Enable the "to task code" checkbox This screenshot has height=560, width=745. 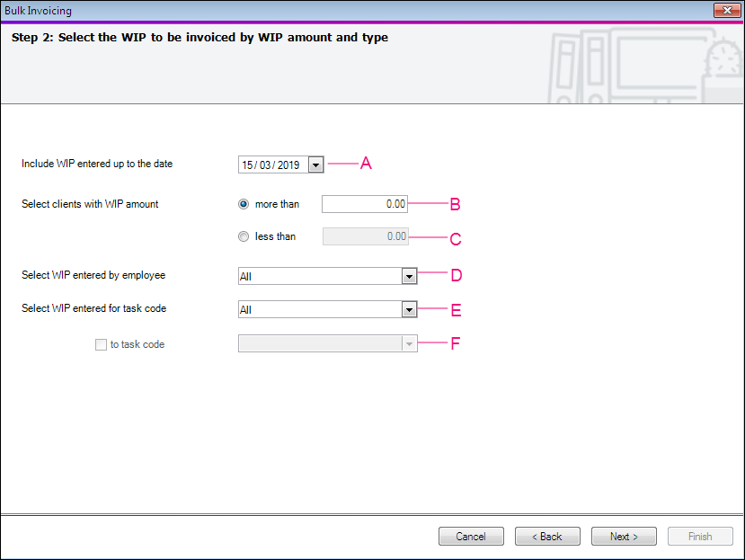click(101, 344)
